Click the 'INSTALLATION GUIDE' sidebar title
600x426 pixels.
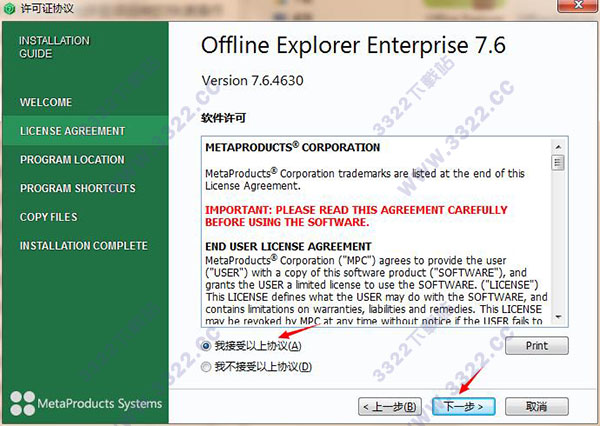click(x=54, y=47)
